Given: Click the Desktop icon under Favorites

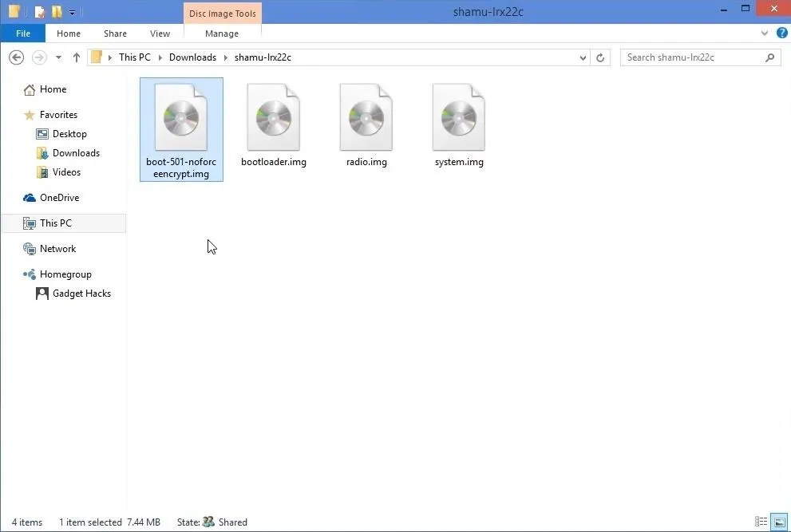Looking at the screenshot, I should coord(42,134).
